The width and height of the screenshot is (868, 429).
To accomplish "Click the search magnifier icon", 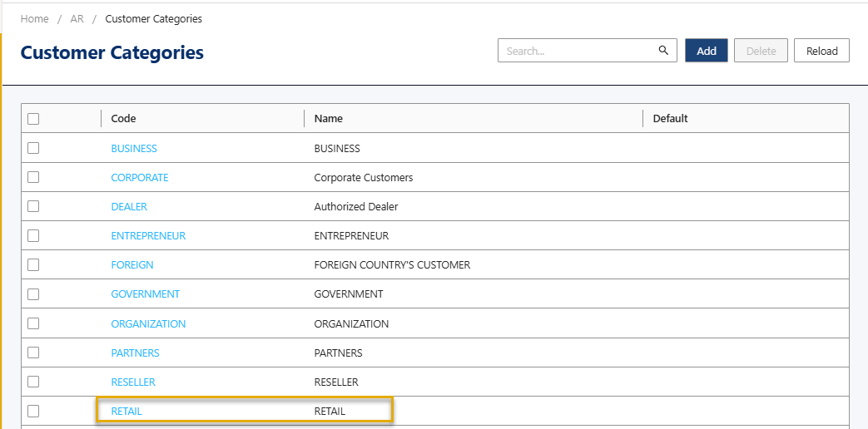I will pos(664,51).
